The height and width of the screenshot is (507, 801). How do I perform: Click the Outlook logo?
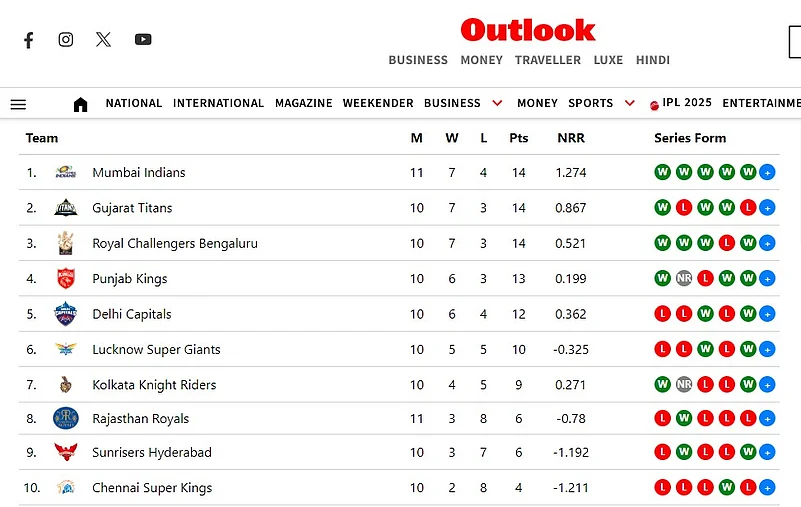[527, 30]
